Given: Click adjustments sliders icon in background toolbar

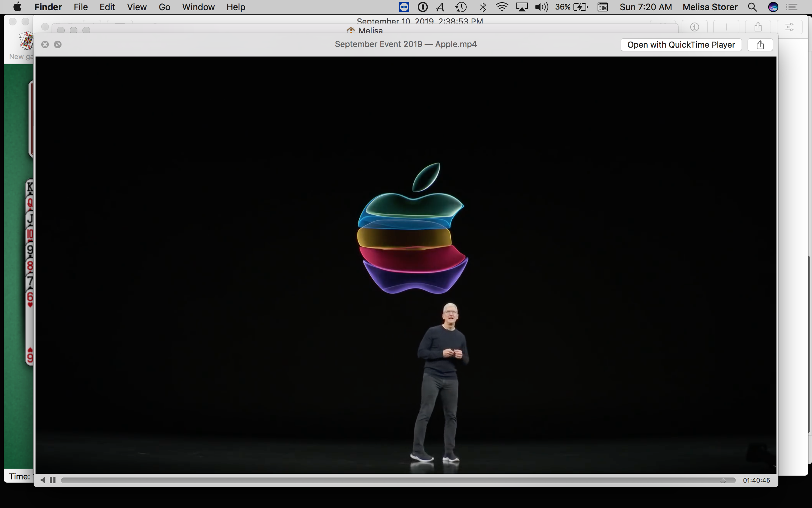Looking at the screenshot, I should point(790,27).
